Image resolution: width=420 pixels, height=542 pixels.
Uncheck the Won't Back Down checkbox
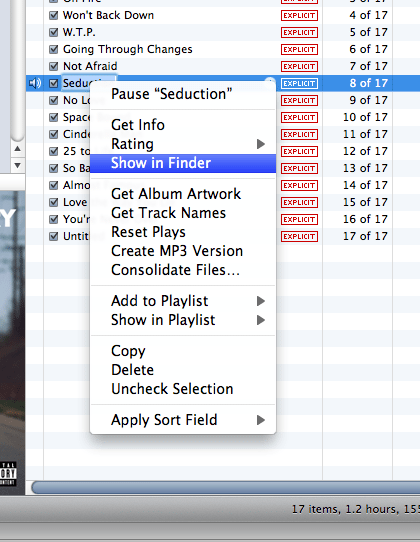(54, 15)
